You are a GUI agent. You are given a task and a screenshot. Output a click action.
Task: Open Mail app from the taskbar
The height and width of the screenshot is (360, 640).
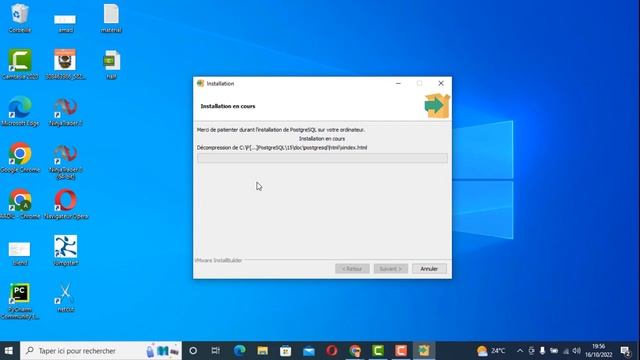[x=309, y=351]
